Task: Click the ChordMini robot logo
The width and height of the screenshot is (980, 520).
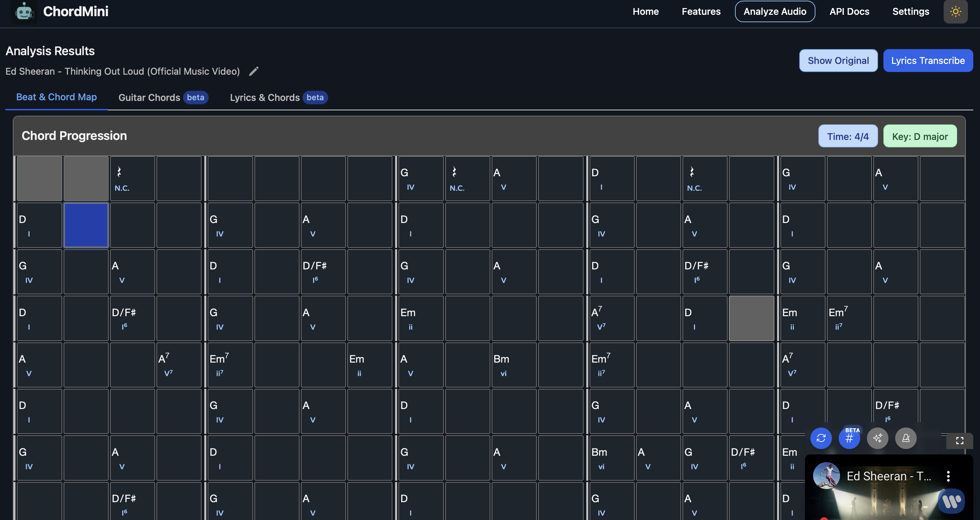Action: pyautogui.click(x=24, y=12)
